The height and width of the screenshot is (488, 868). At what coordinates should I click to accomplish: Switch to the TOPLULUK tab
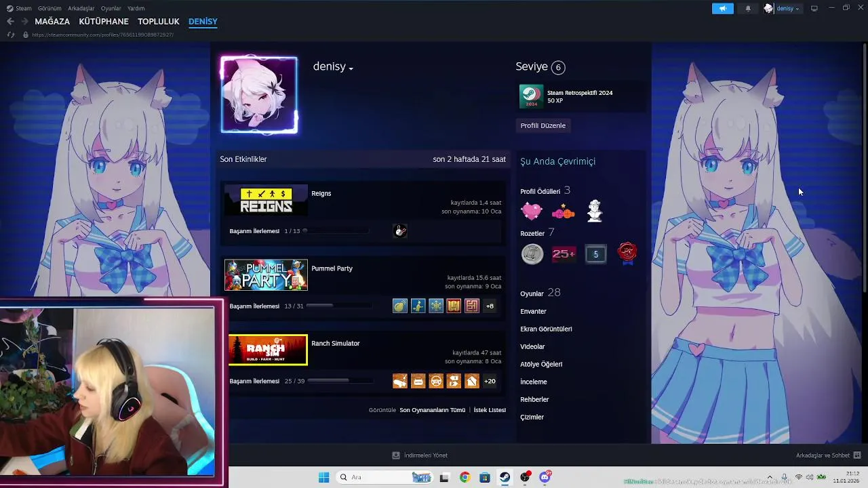click(x=159, y=22)
